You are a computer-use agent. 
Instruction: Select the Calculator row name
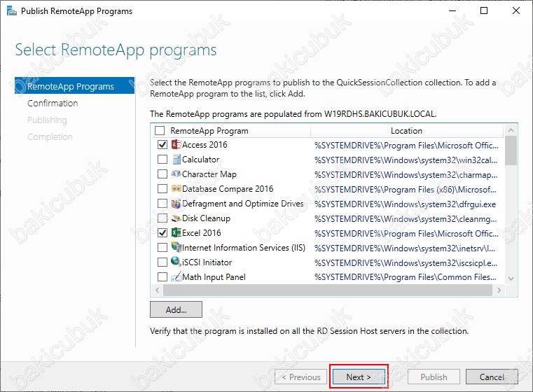pos(200,160)
